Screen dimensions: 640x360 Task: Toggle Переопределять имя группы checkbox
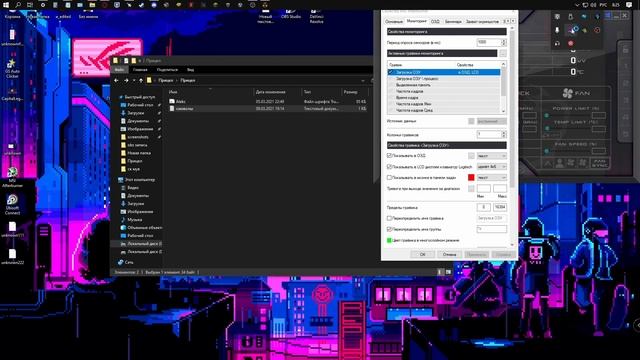[389, 229]
